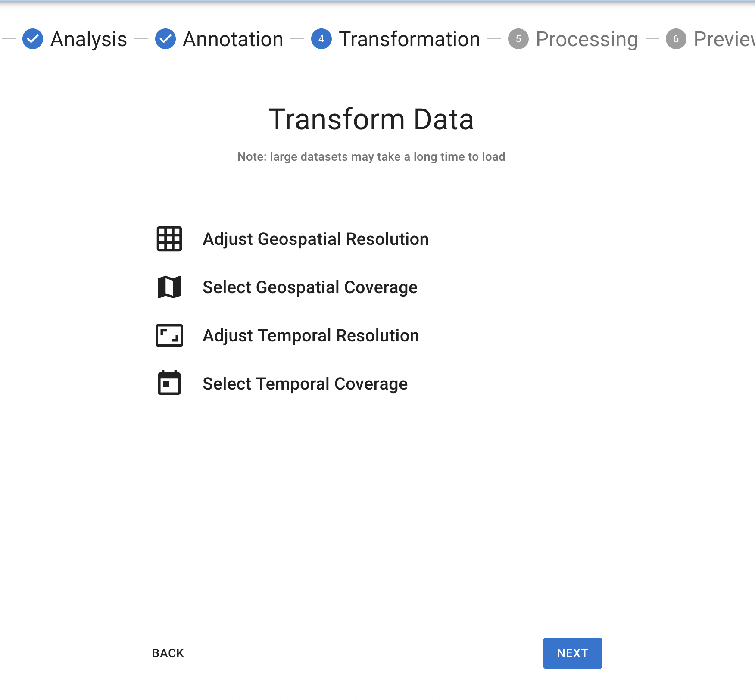
Task: Jump to the Processing step label
Action: 587,39
